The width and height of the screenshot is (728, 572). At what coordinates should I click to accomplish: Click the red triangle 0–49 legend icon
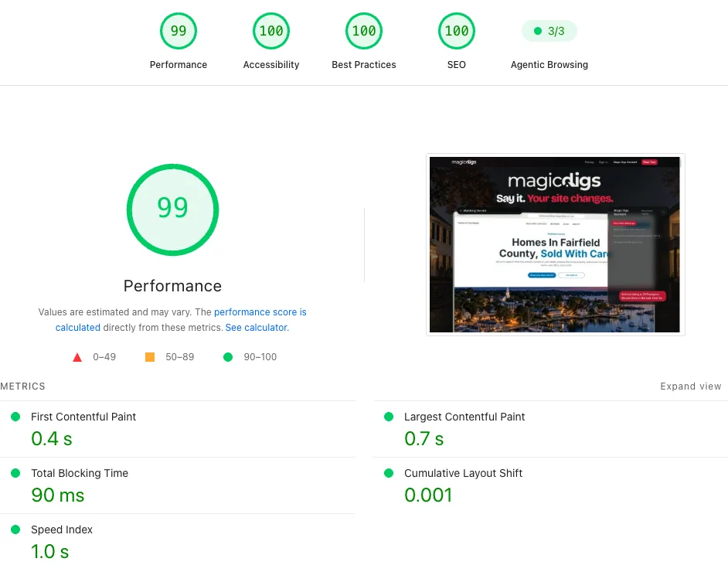point(77,357)
